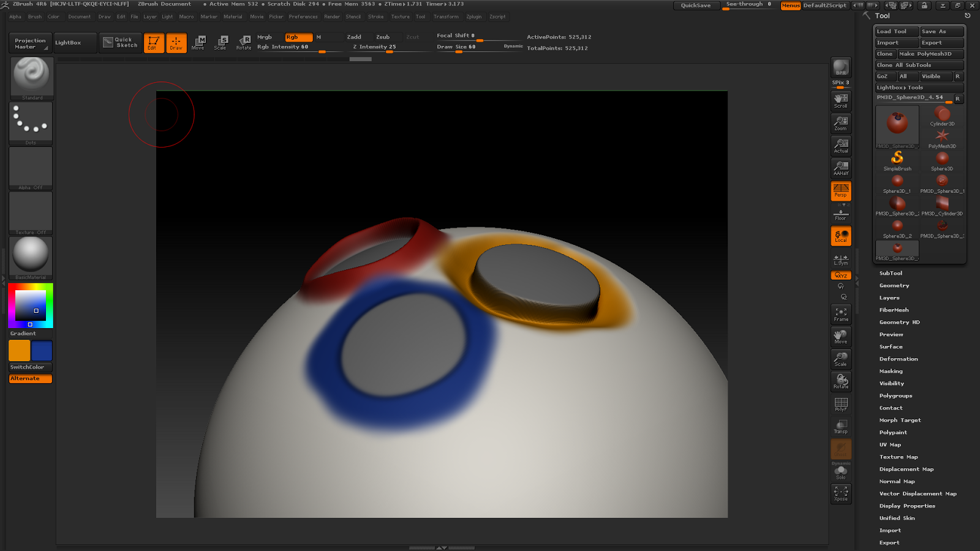Click the Quick Sketch icon

(x=120, y=42)
